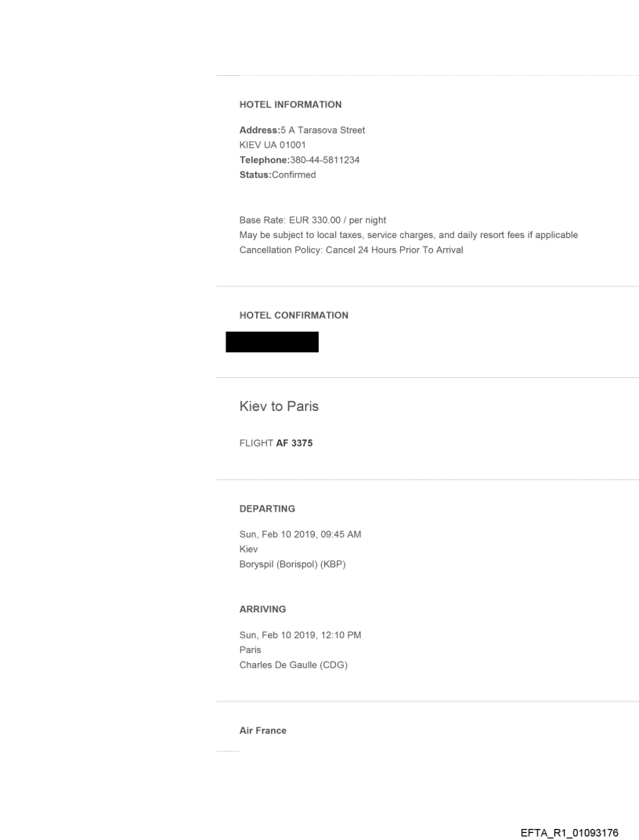The width and height of the screenshot is (639, 840).
Task: Click the Cancellation Policy line
Action: pyautogui.click(x=351, y=250)
